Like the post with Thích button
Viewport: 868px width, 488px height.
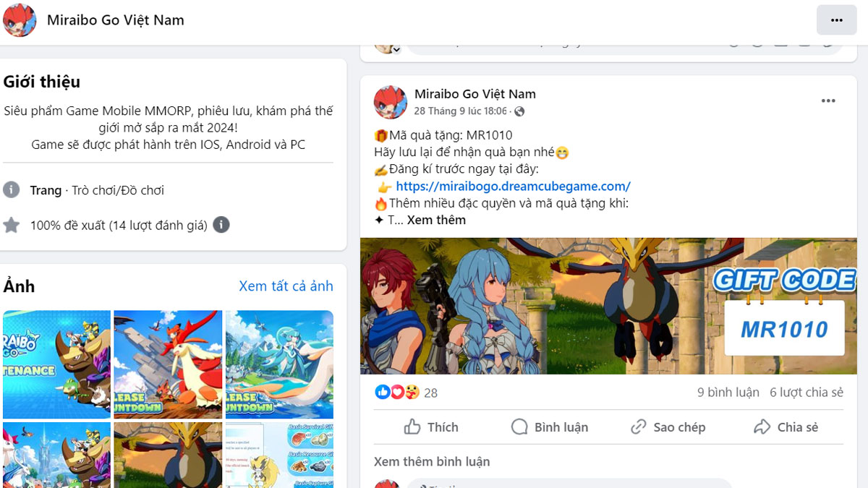[x=432, y=427]
